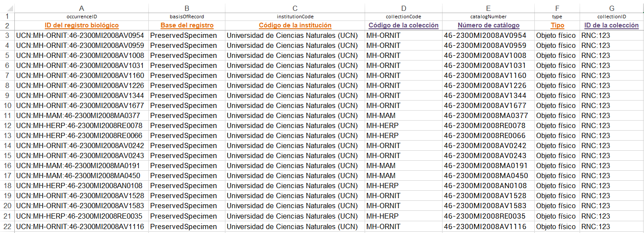Select RNC:123 cell in row 15
644x233 pixels.
[x=612, y=155]
